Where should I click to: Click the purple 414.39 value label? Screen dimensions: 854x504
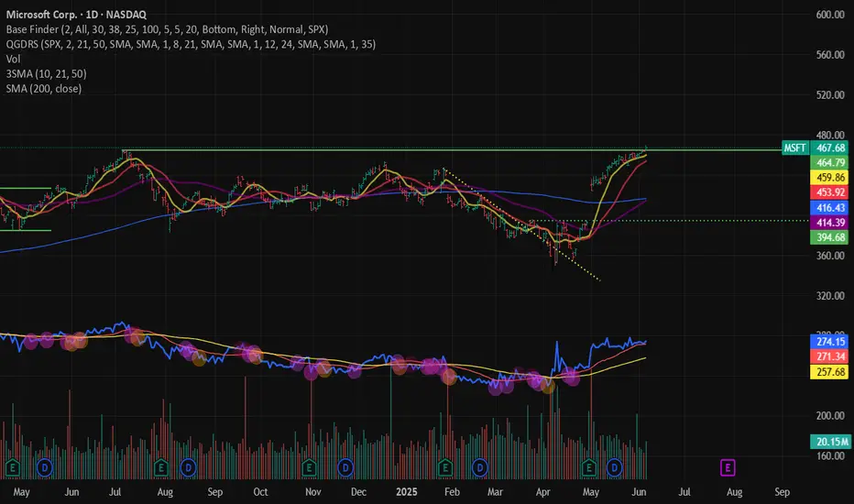pos(830,223)
